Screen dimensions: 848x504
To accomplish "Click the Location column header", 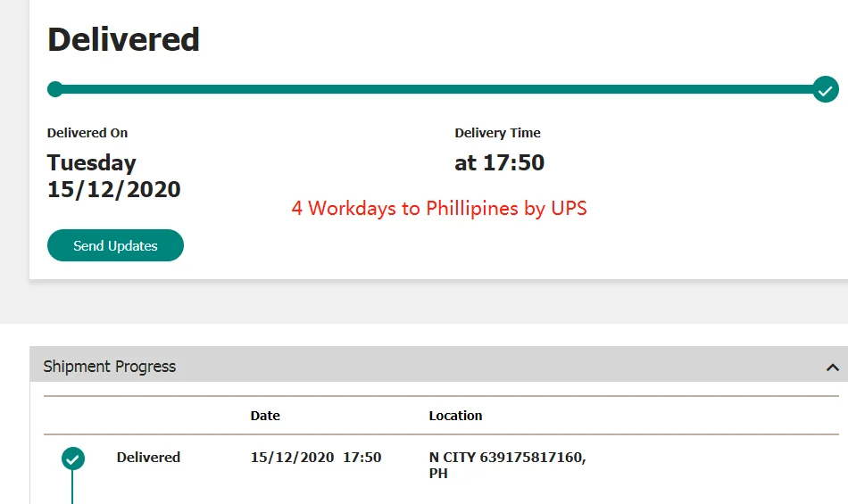I will tap(455, 416).
